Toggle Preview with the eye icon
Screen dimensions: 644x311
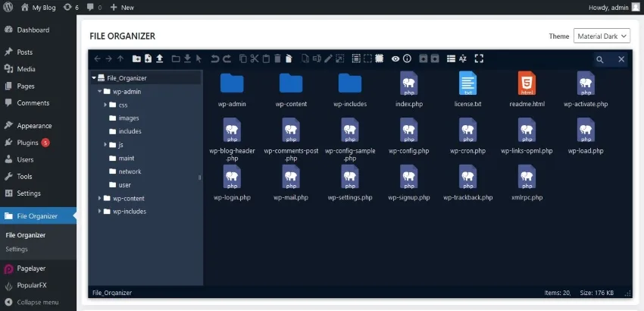coord(395,59)
